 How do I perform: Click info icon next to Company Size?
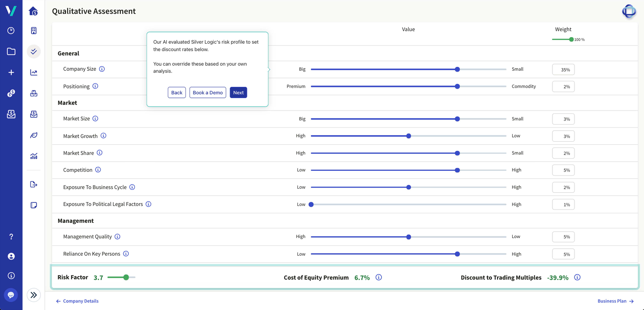point(102,69)
